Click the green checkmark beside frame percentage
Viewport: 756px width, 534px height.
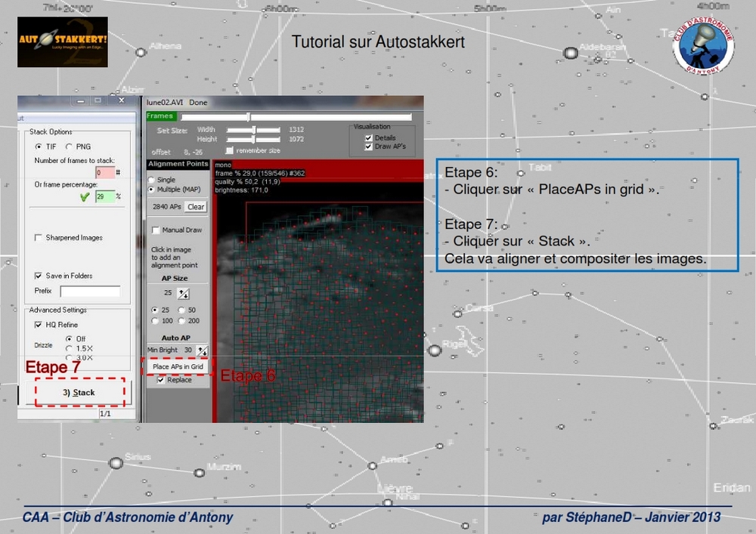coord(85,196)
